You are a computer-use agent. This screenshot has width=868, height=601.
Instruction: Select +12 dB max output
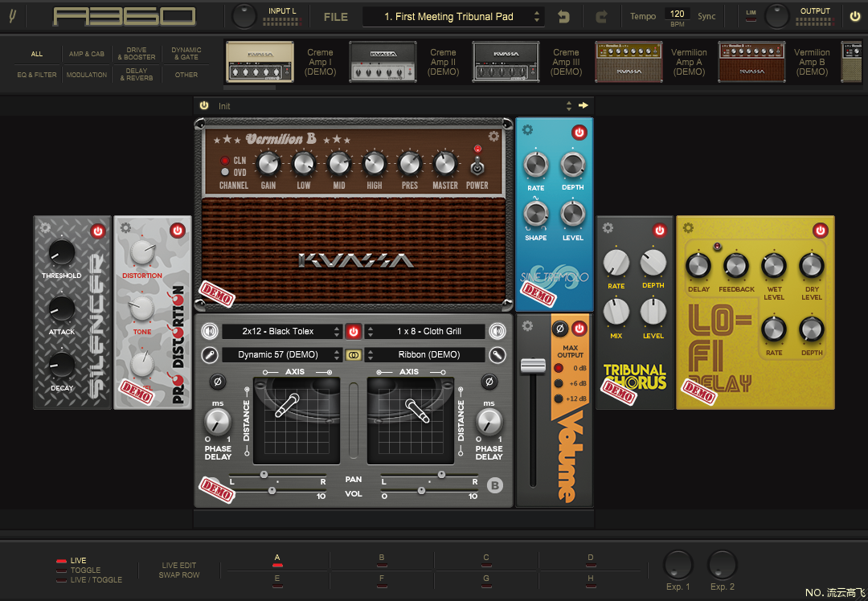[559, 399]
